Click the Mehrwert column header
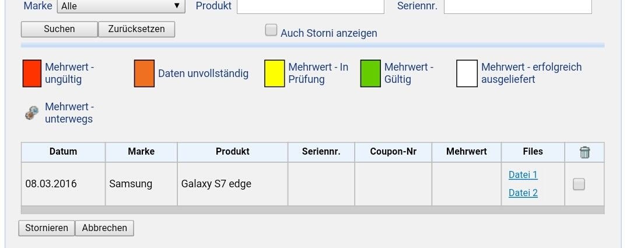The image size is (644, 248). click(467, 152)
